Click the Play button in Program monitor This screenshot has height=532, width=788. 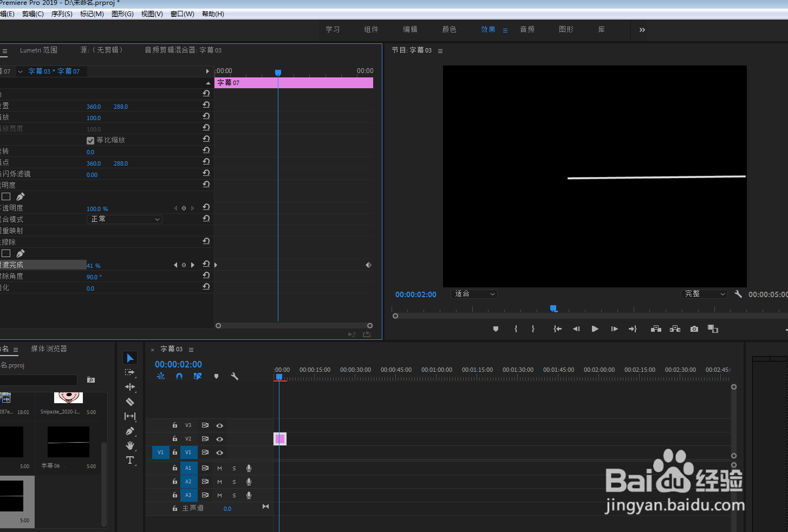tap(595, 329)
